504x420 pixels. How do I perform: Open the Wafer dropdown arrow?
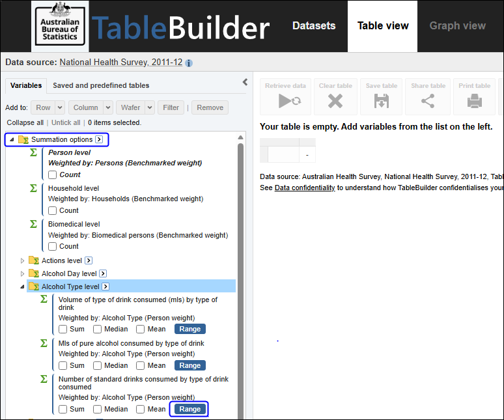click(x=150, y=107)
